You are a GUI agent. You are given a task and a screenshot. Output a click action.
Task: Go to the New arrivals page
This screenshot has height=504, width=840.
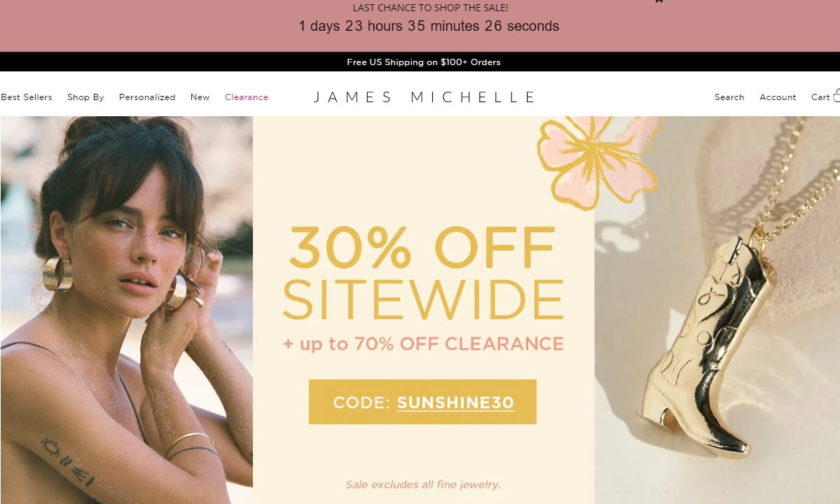coord(200,97)
